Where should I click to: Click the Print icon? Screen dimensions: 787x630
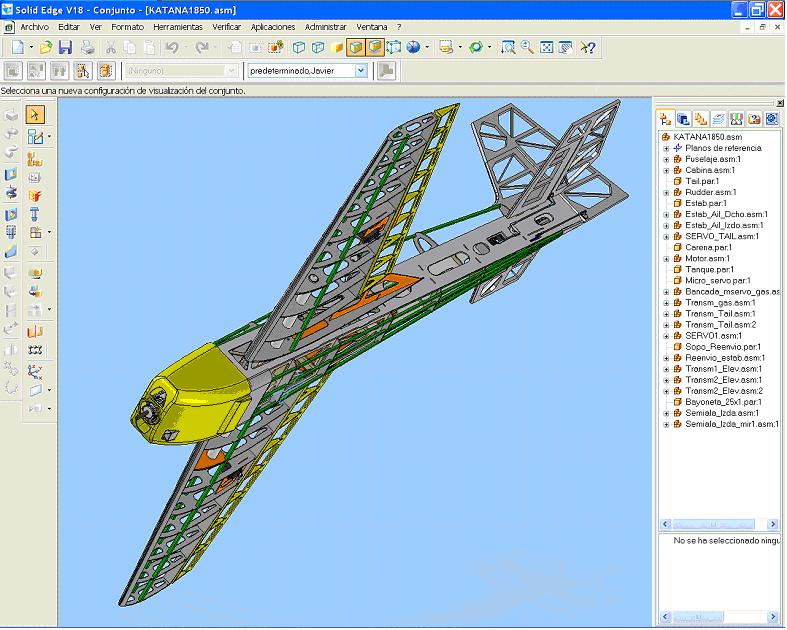88,47
